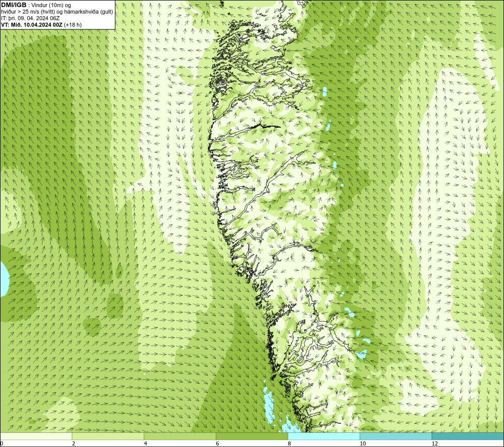The height and width of the screenshot is (447, 504).
Task: Select the 4–6 m/s color swatch
Action: (x=180, y=436)
